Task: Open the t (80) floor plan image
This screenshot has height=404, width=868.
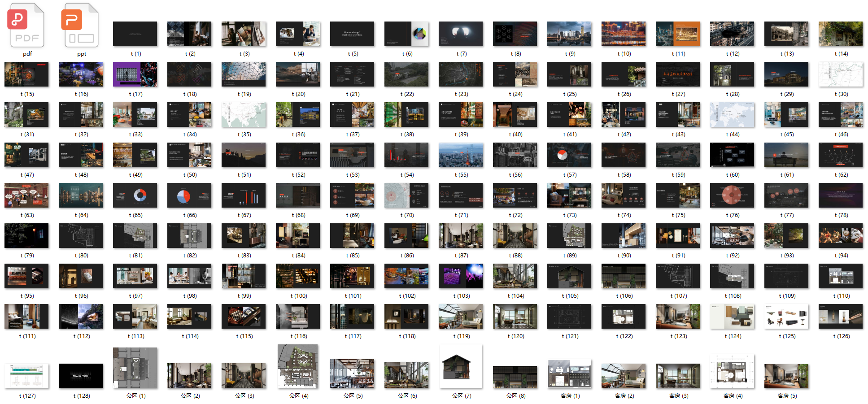Action: (81, 236)
